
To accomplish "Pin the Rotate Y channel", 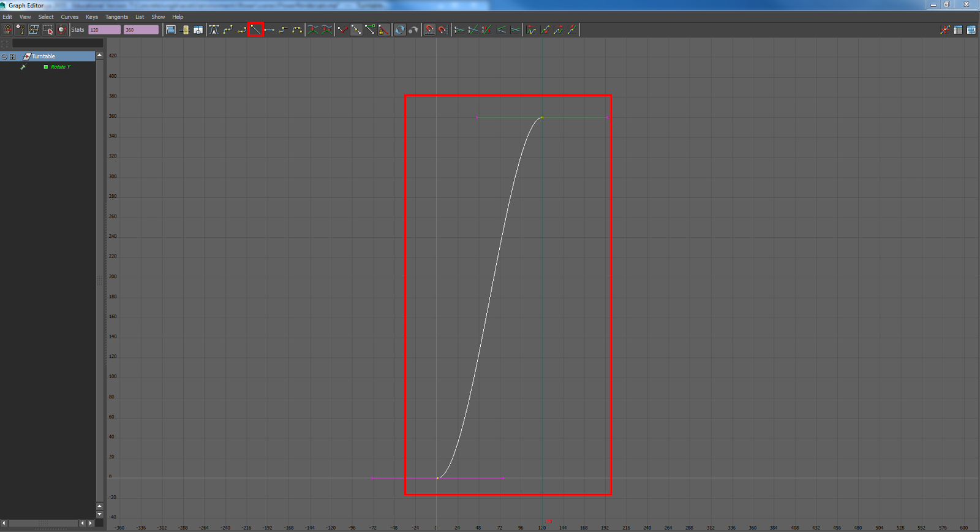I will point(23,67).
